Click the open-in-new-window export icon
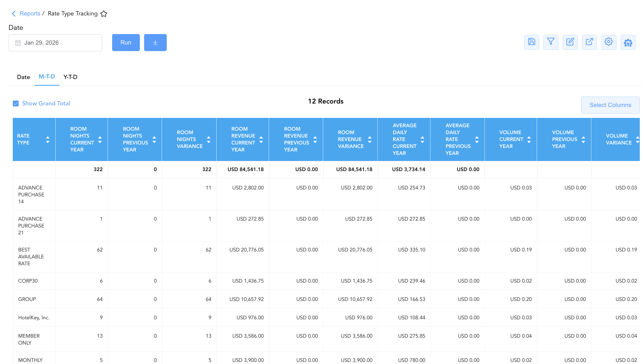Viewport: 643px width, 364px height. (589, 42)
